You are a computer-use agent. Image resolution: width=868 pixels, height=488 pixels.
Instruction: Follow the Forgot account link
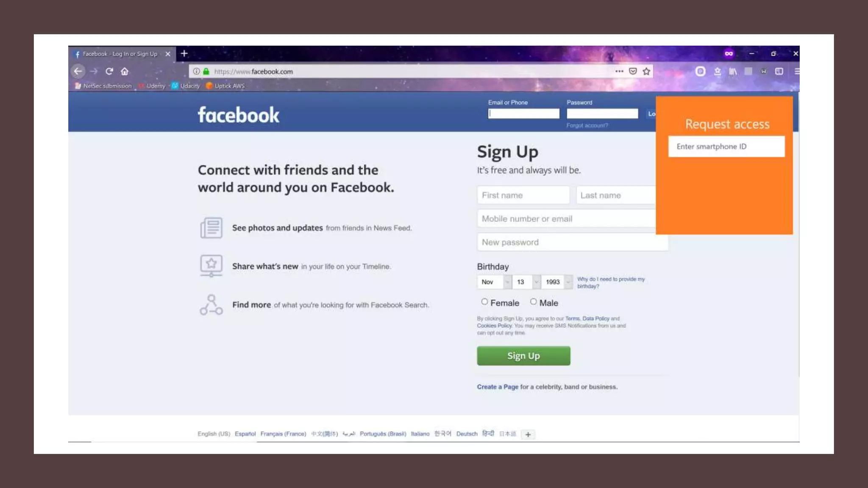tap(587, 125)
